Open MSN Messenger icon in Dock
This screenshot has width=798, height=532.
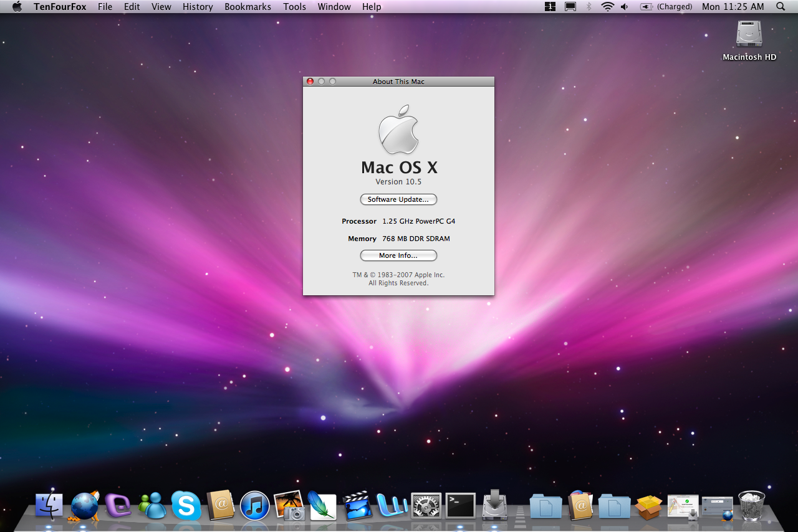[152, 505]
